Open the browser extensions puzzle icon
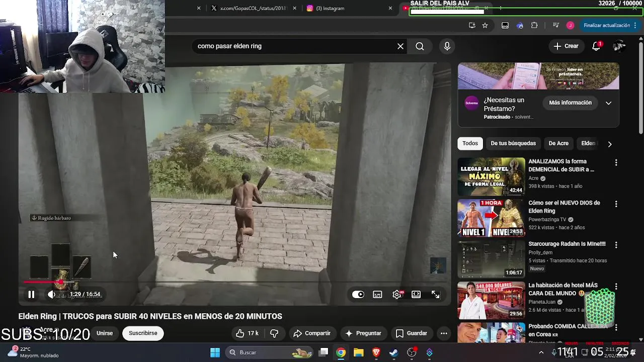The height and width of the screenshot is (362, 644). click(534, 25)
